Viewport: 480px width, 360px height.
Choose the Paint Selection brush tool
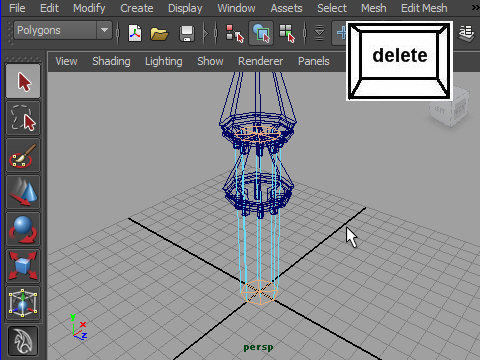23,155
